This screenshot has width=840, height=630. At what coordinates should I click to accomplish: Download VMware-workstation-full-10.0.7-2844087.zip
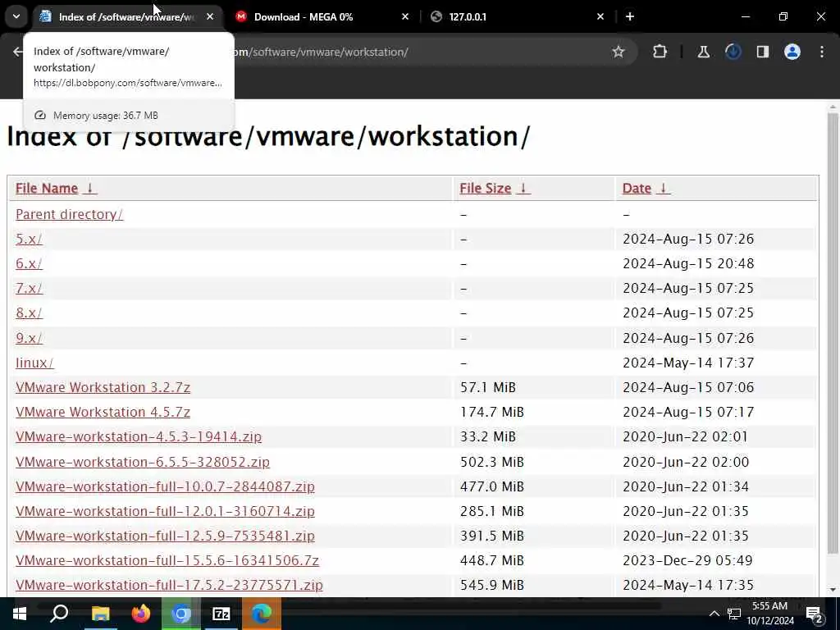pyautogui.click(x=165, y=486)
